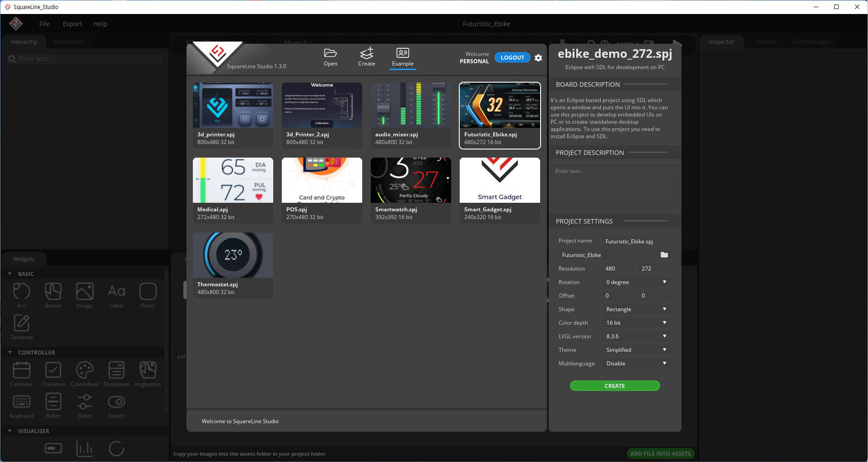Select the Image widget icon

pyautogui.click(x=84, y=292)
